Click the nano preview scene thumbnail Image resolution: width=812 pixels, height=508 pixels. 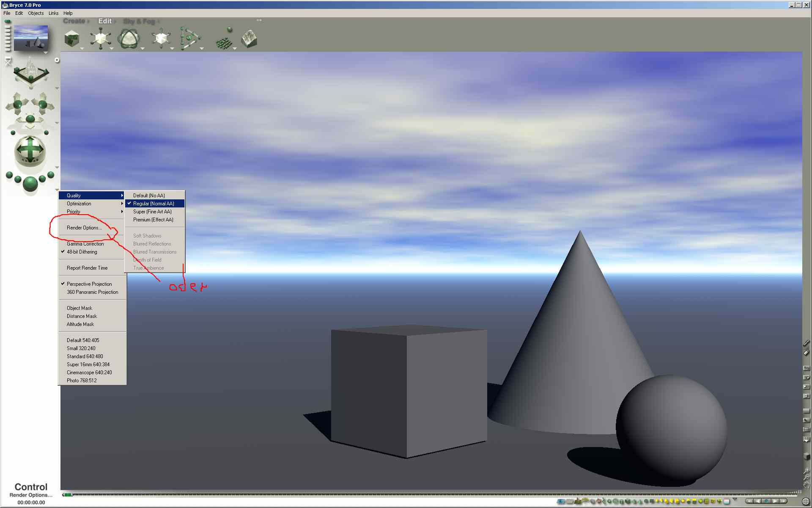pyautogui.click(x=31, y=37)
